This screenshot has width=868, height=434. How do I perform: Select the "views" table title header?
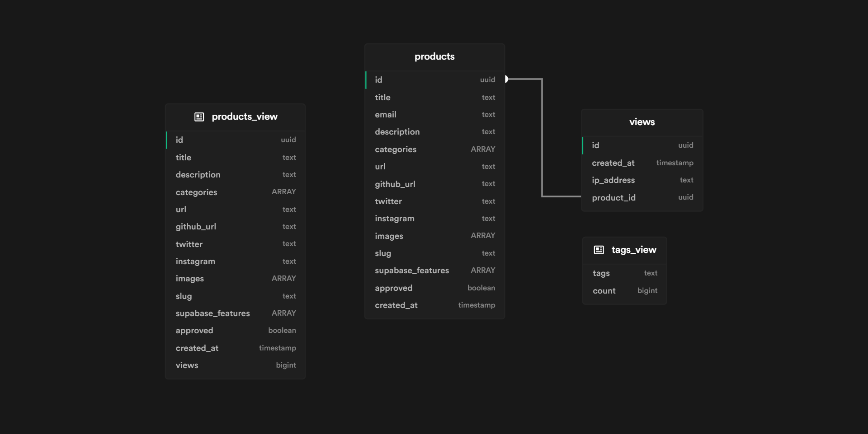(642, 122)
